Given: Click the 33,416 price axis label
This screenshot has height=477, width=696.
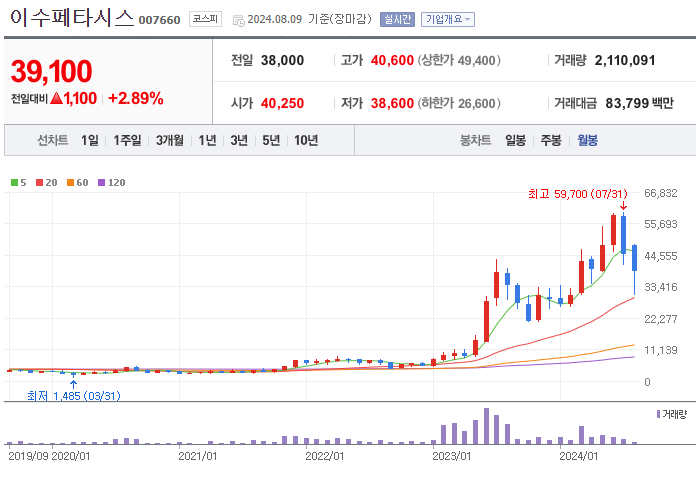Looking at the screenshot, I should click(661, 287).
